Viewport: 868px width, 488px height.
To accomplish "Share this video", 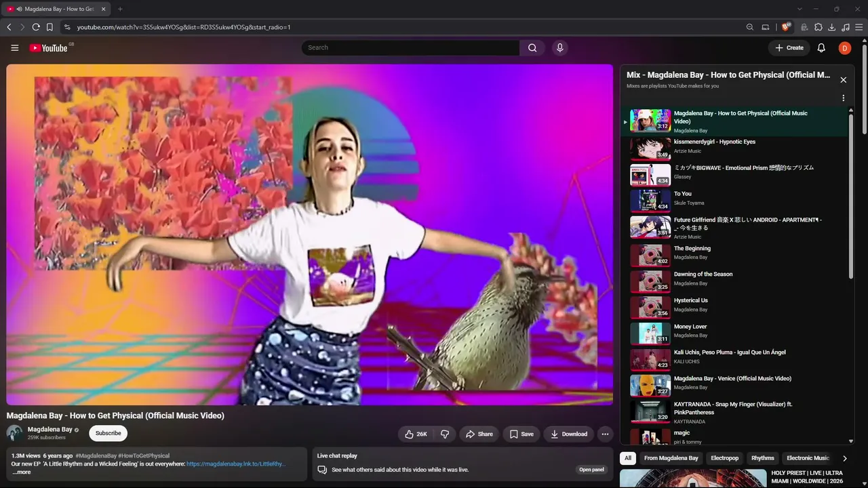I will click(479, 434).
